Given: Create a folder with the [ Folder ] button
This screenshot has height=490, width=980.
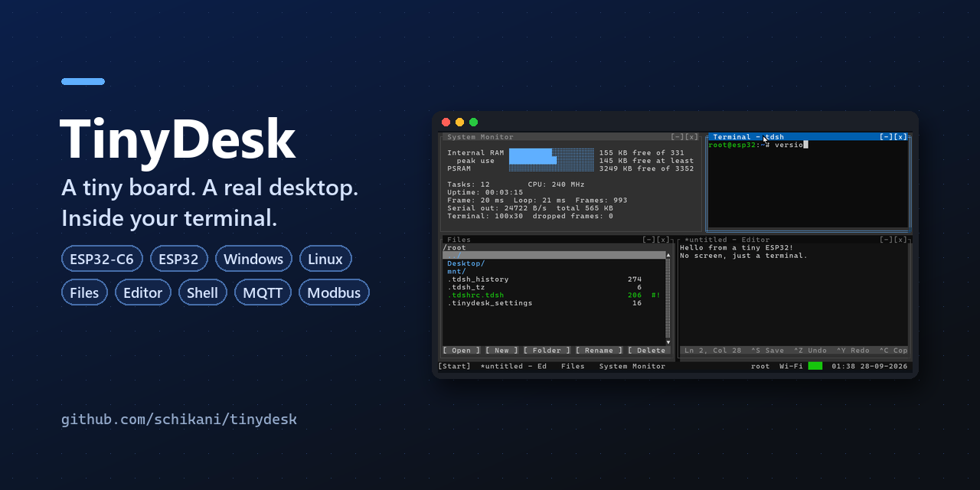Looking at the screenshot, I should [547, 351].
